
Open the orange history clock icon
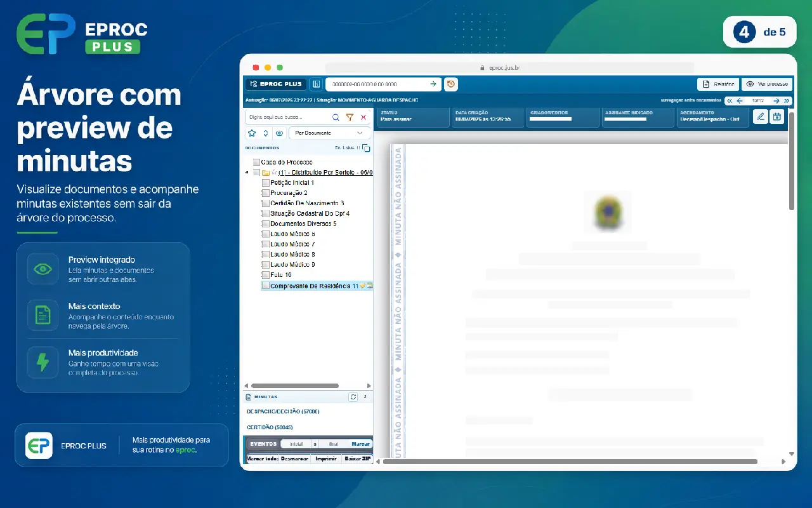pos(450,84)
